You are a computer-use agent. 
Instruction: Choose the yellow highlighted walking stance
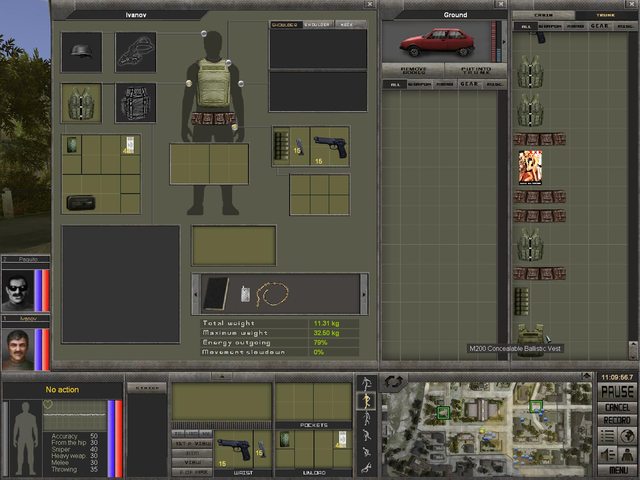(x=367, y=401)
